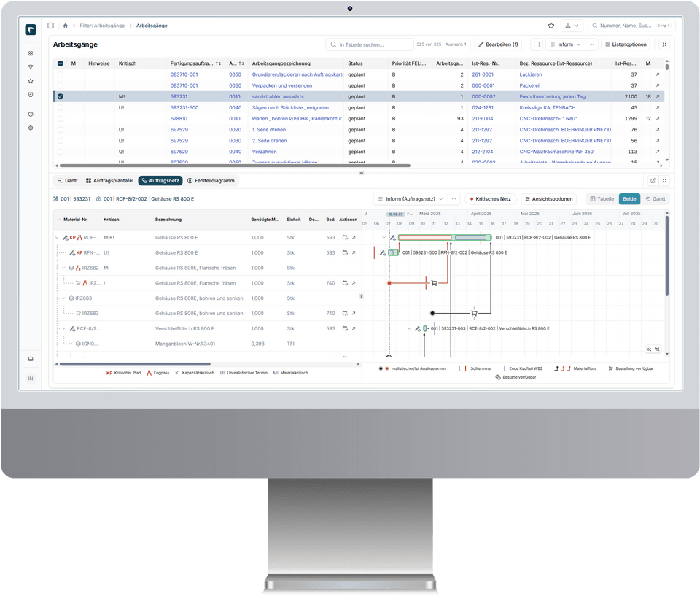Open the dashboard grid icon in sidebar
Viewport: 700px width, 596px height.
coord(31,53)
